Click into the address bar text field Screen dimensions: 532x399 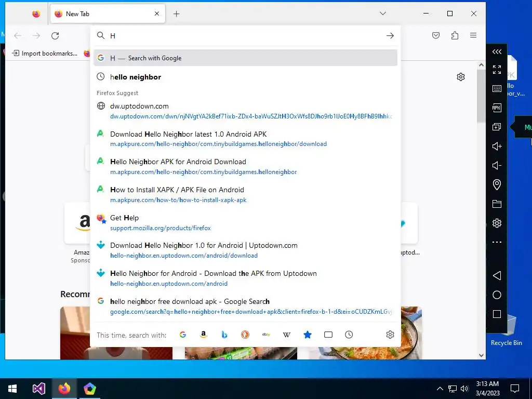244,36
